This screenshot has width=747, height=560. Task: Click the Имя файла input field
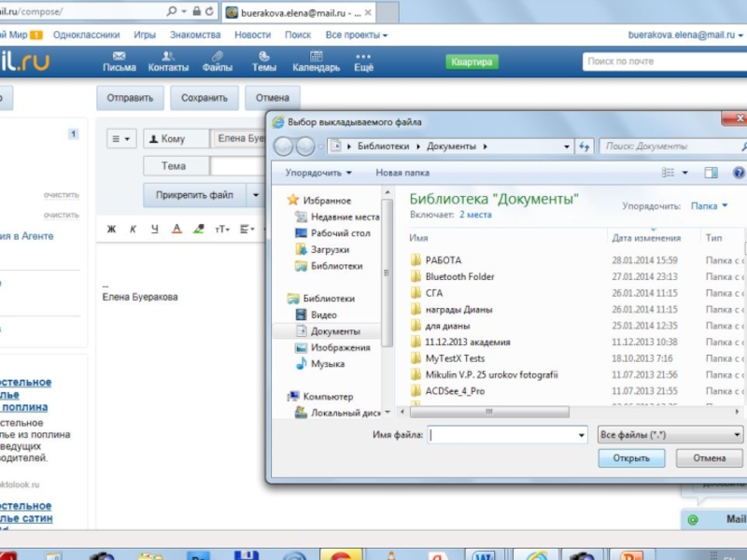[507, 435]
